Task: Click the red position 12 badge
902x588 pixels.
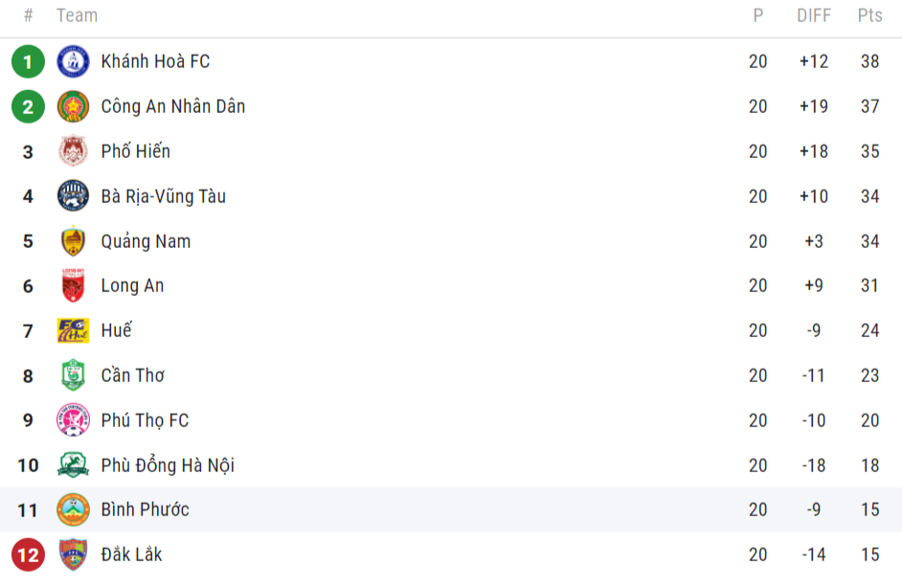Action: 28,554
